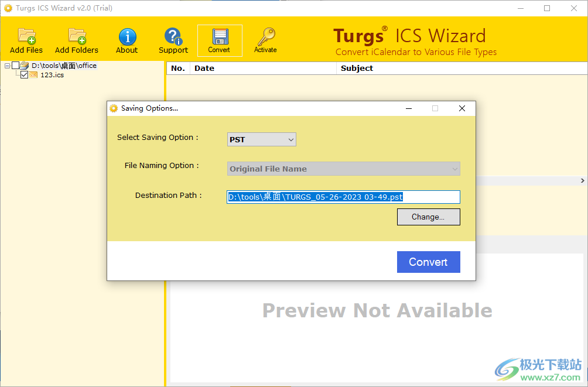Close the Turgs ICS Wizard main window
The image size is (588, 387).
(x=574, y=8)
